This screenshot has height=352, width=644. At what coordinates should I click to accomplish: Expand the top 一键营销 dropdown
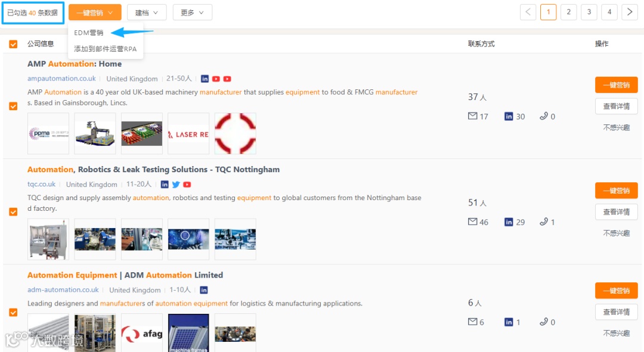point(95,13)
